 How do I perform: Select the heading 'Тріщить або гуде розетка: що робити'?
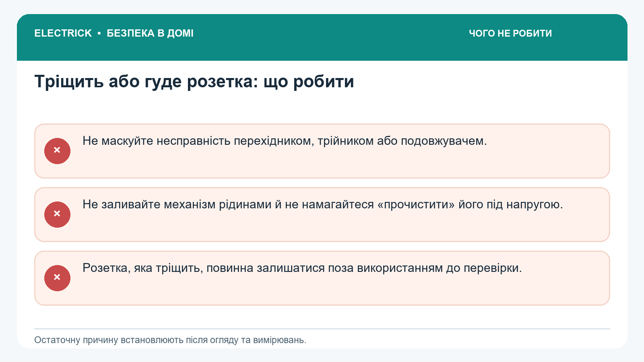194,82
